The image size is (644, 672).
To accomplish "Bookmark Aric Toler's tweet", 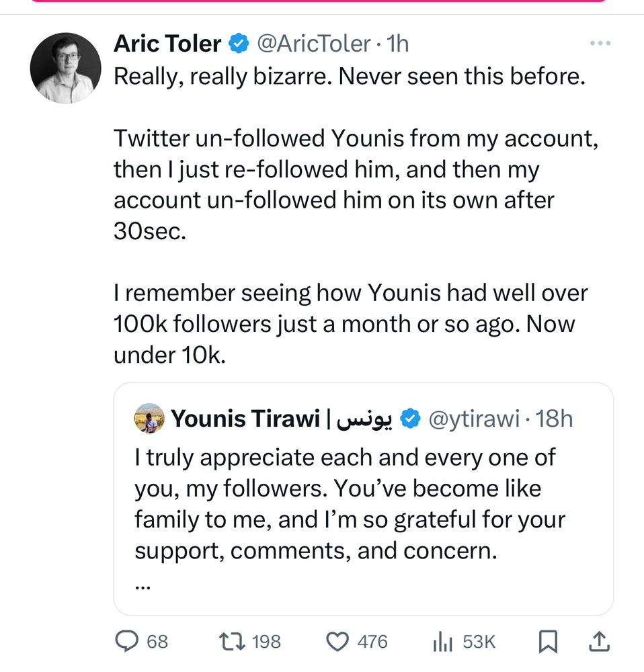I will (x=549, y=642).
